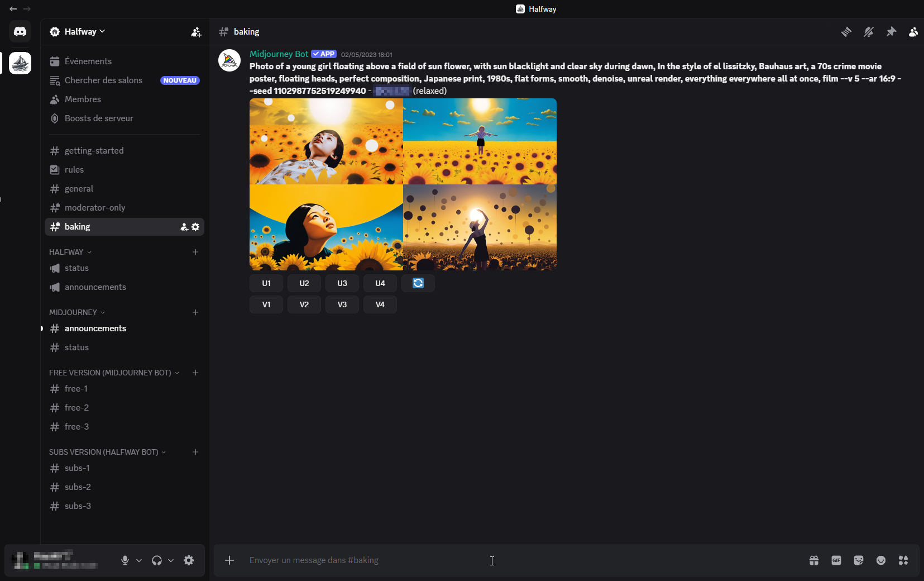The height and width of the screenshot is (581, 924).
Task: Show the member list panel
Action: 913,32
